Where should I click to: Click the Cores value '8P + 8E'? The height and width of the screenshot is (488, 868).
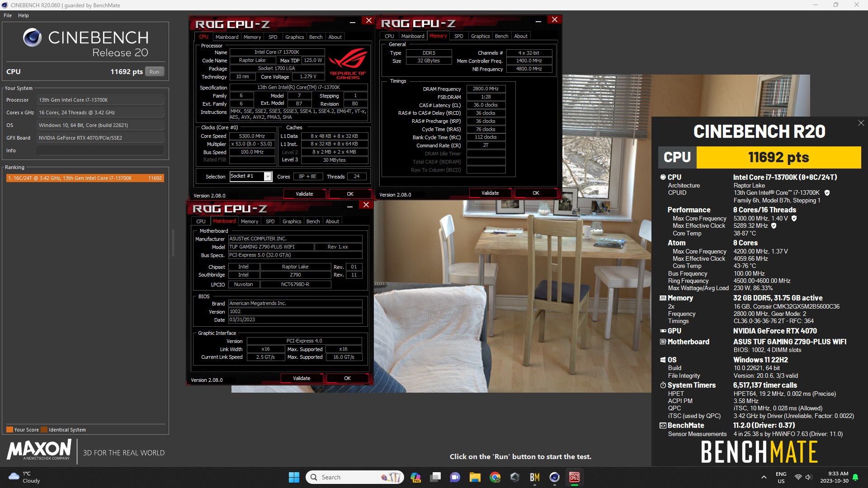(307, 177)
